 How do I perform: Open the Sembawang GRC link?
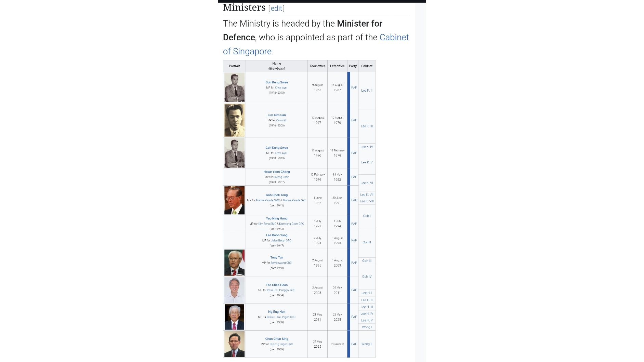coord(281,263)
